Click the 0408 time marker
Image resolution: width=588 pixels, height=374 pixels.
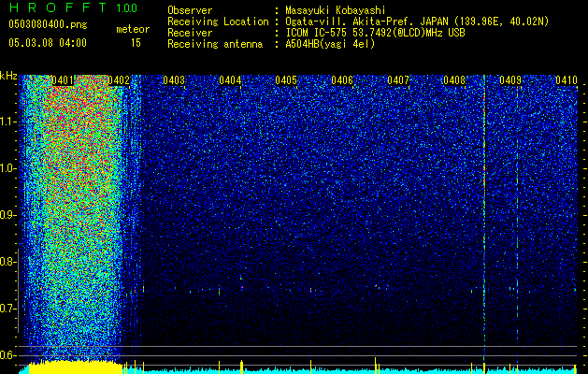(454, 80)
